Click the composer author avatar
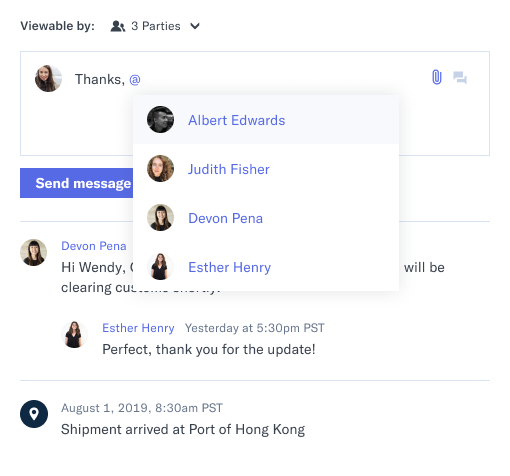The width and height of the screenshot is (510, 476). point(48,78)
